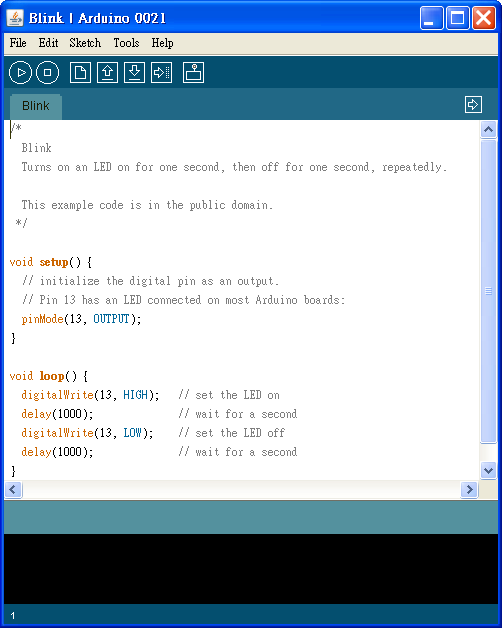Click the horizontal scrollbar left arrow
Image resolution: width=502 pixels, height=628 pixels.
[x=13, y=489]
